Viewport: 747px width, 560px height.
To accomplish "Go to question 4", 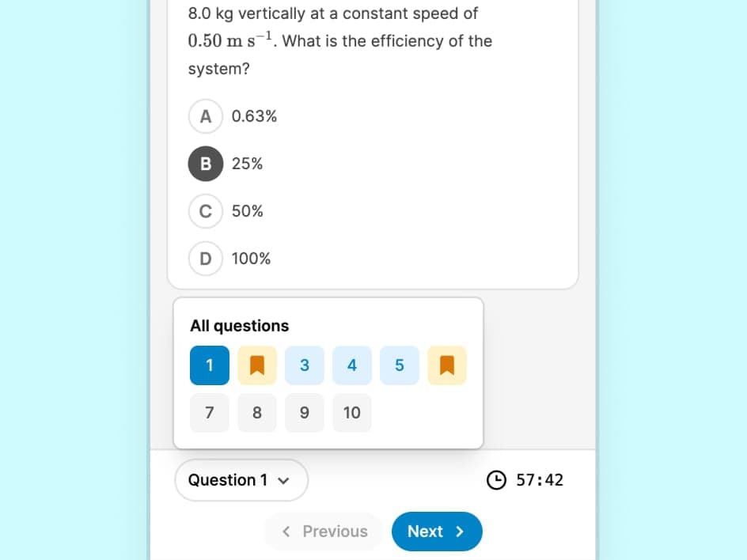I will pyautogui.click(x=352, y=365).
